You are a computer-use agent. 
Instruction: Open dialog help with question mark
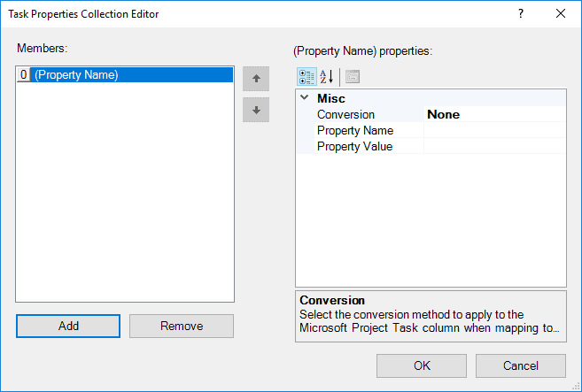coord(521,14)
